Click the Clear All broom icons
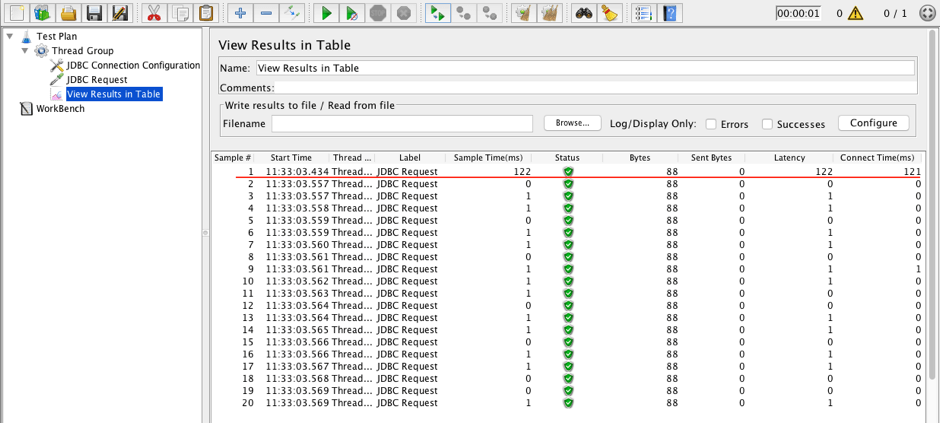Image resolution: width=940 pixels, height=423 pixels. point(549,13)
